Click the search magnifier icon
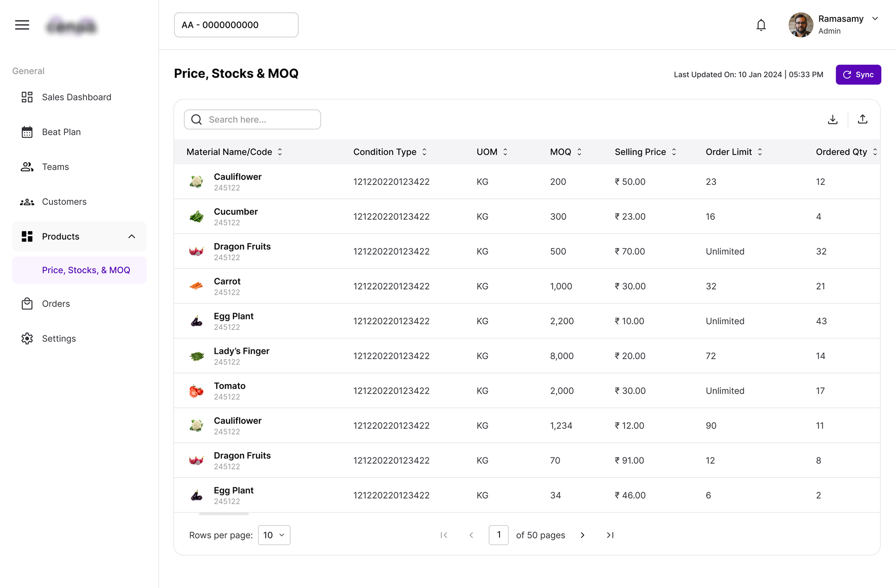The width and height of the screenshot is (896, 588). (196, 120)
